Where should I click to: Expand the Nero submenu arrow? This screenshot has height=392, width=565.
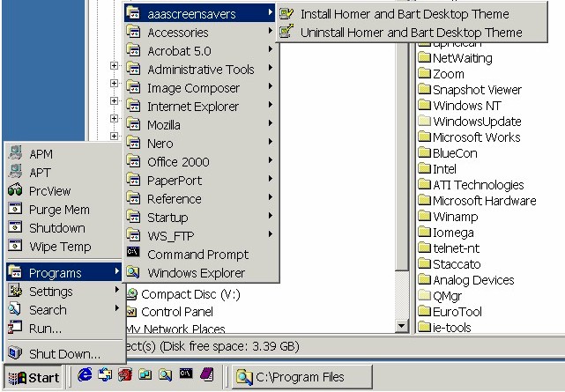(271, 142)
